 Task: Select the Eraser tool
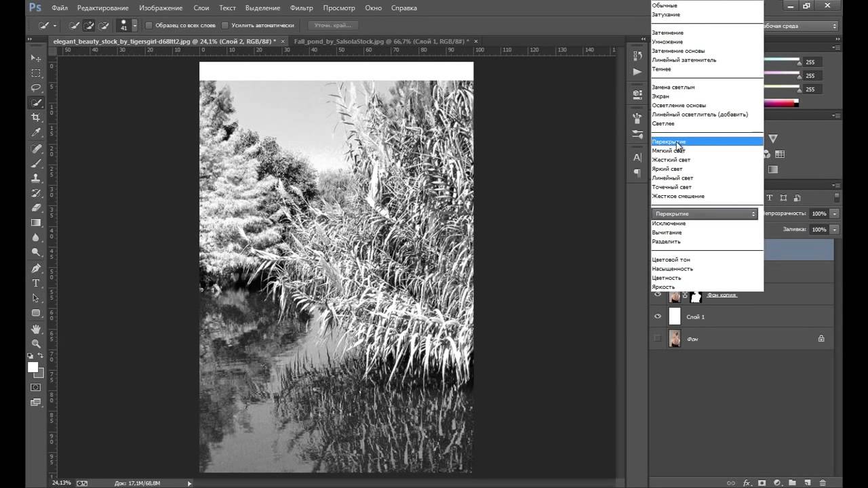(36, 208)
